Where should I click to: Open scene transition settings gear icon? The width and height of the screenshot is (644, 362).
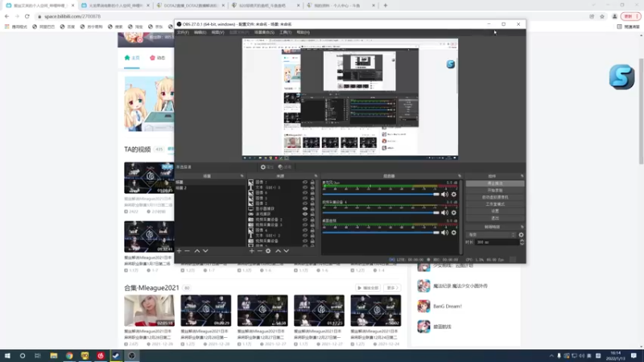tap(521, 235)
